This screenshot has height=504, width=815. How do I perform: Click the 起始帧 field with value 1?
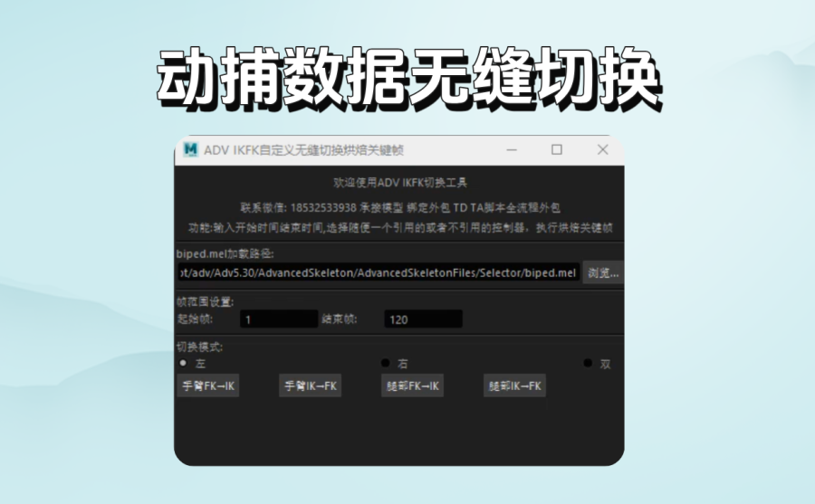(279, 319)
